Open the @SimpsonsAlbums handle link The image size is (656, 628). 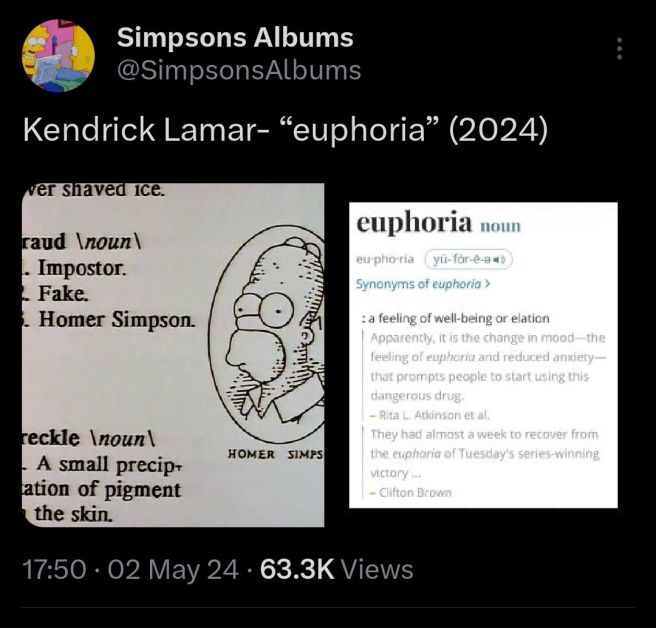(239, 70)
